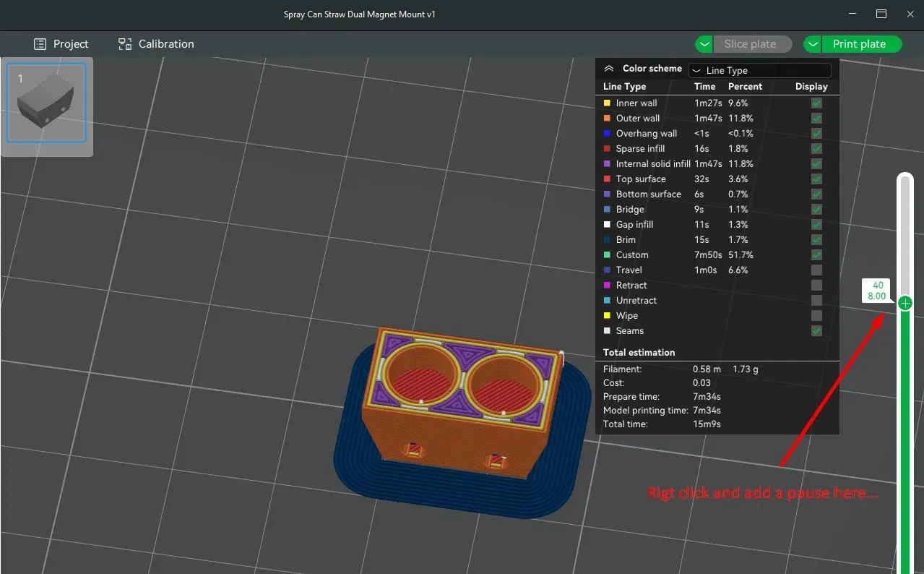Hide Sparse infill in the preview

(x=816, y=149)
